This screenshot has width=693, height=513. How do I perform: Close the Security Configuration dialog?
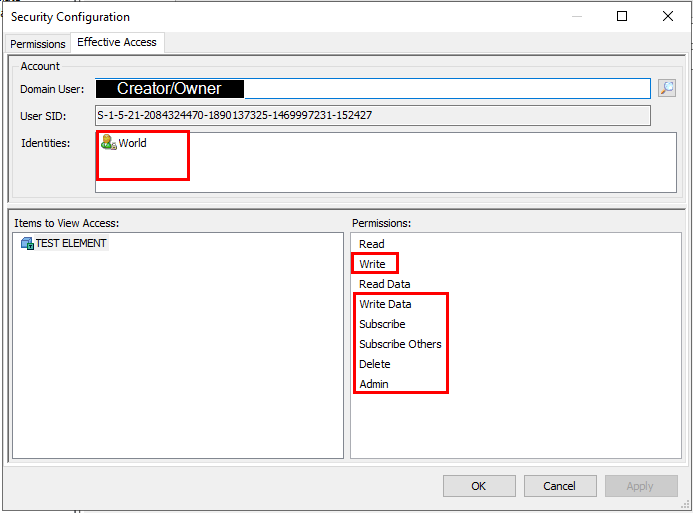coord(668,17)
